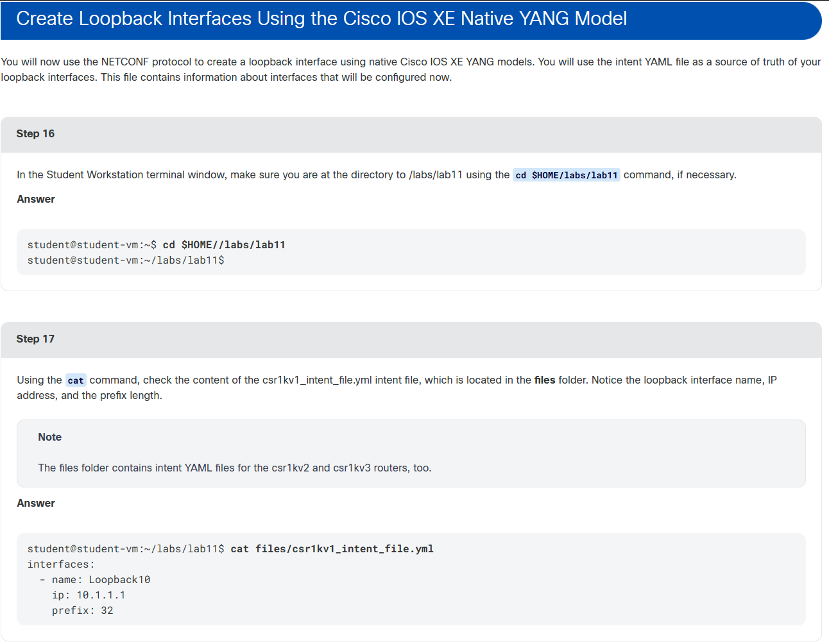Click the Step 16 instruction about Student Workstation terminal
The width and height of the screenshot is (829, 644).
coord(377,175)
